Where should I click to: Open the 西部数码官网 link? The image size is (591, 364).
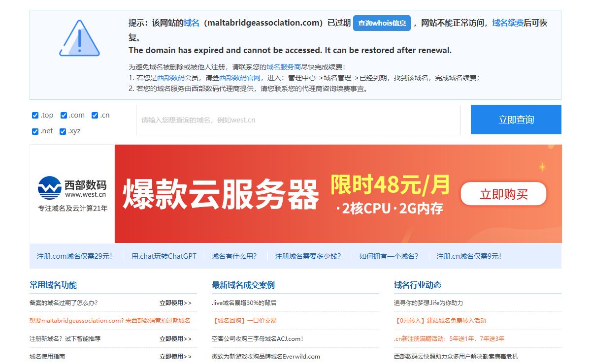[x=240, y=78]
